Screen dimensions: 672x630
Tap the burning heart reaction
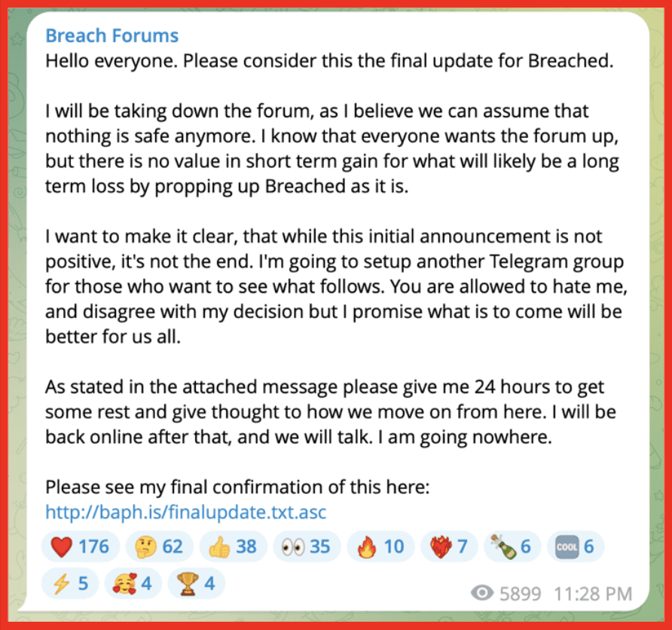pos(449,546)
